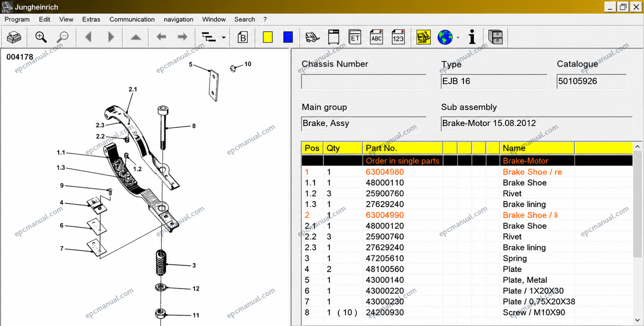Open the ET document icon
Viewport: 644px width, 326px height.
(x=355, y=37)
